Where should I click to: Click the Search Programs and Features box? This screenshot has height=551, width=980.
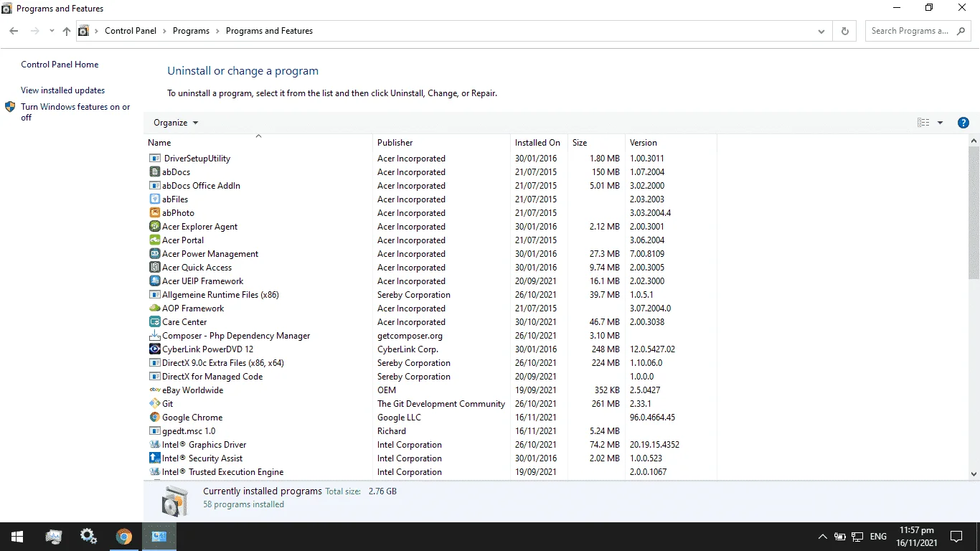click(918, 31)
